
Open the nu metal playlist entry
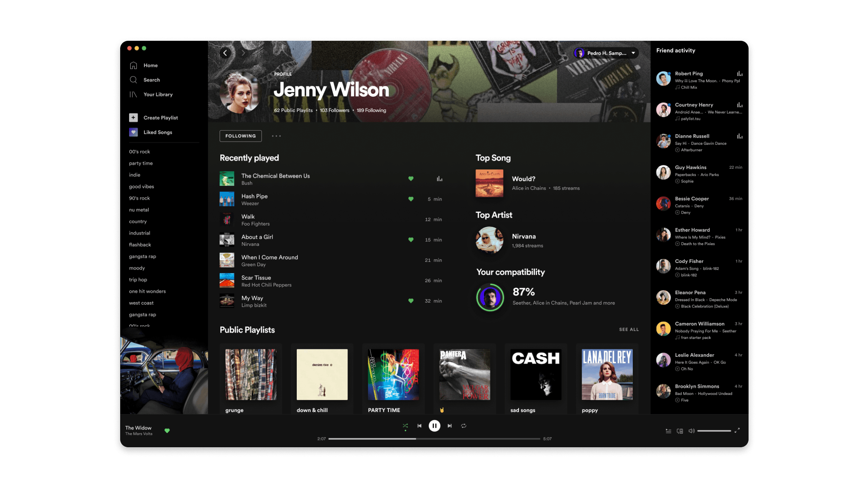[139, 210]
